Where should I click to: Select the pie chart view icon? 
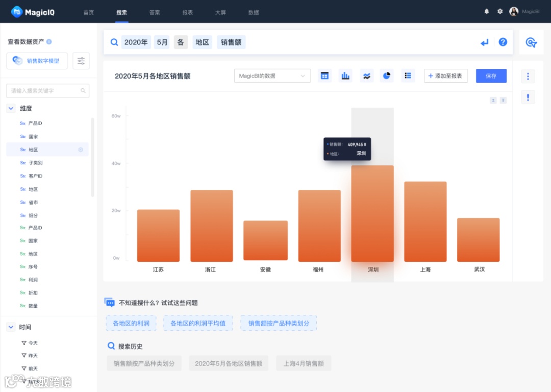[x=387, y=76]
